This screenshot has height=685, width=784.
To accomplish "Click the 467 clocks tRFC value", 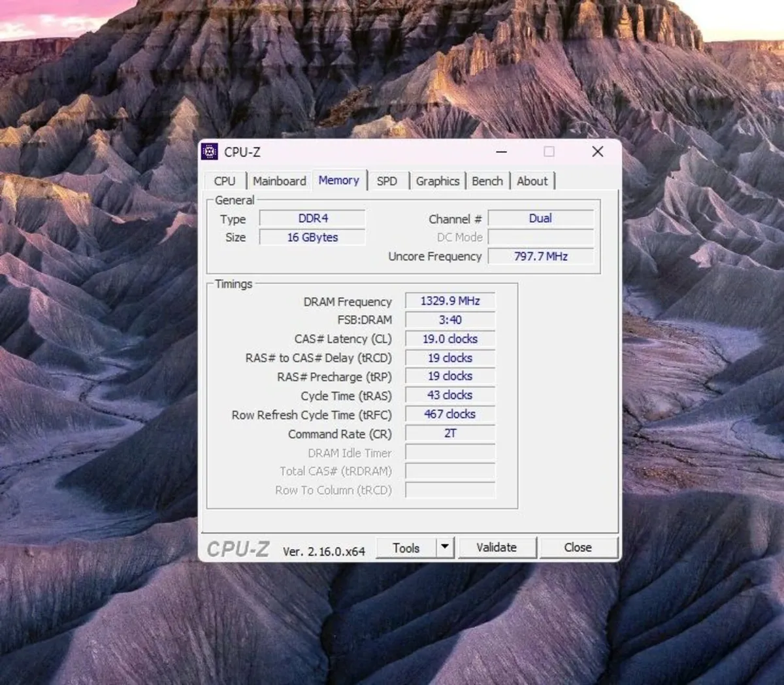I will coord(450,414).
